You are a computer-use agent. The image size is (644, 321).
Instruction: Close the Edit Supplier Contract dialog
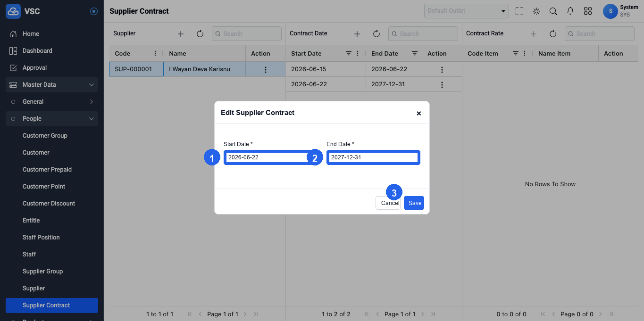click(x=418, y=113)
